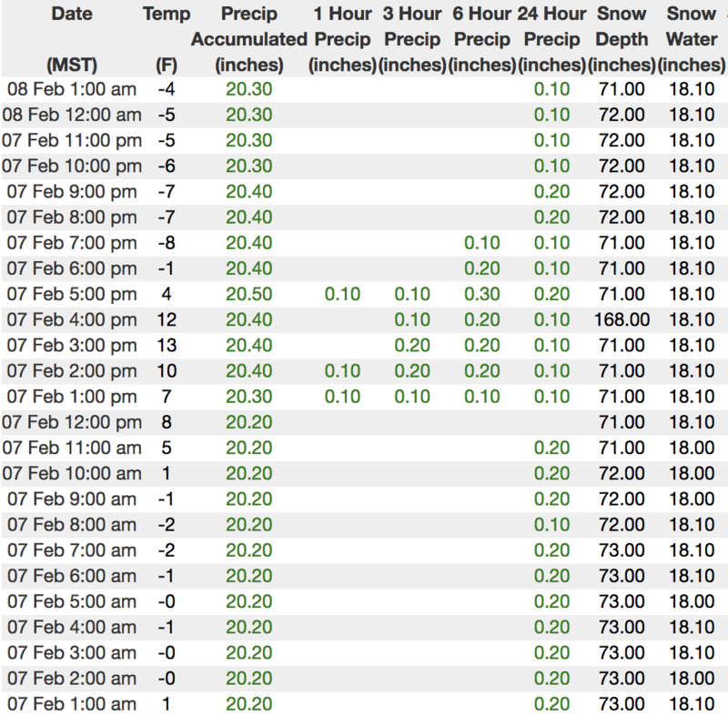Click the Date (MST) column header

tap(72, 39)
